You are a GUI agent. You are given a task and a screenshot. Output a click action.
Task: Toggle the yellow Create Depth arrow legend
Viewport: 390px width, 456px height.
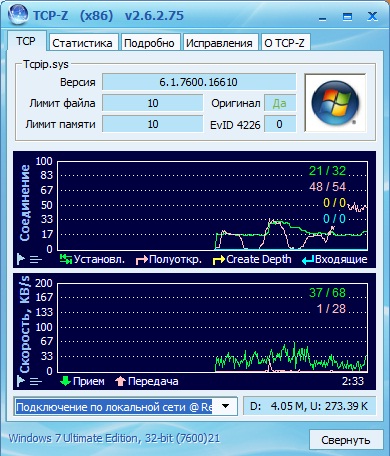pos(219,260)
